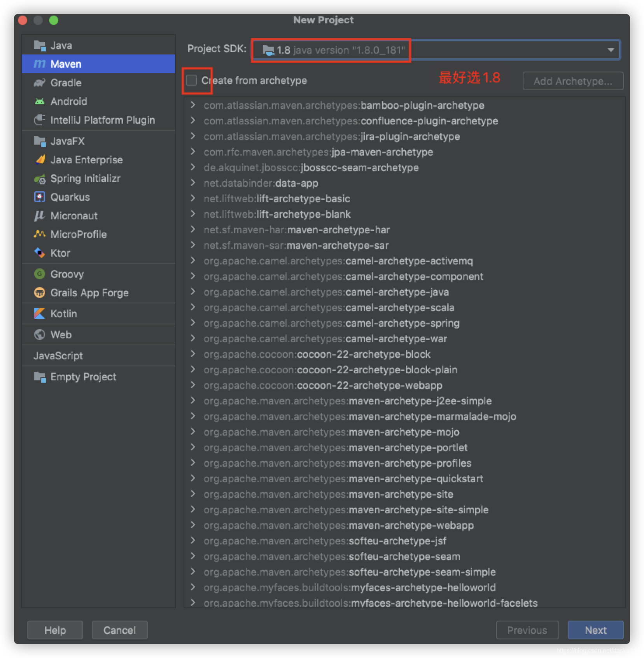Click the JavaFX folder icon
644x658 pixels.
(40, 141)
